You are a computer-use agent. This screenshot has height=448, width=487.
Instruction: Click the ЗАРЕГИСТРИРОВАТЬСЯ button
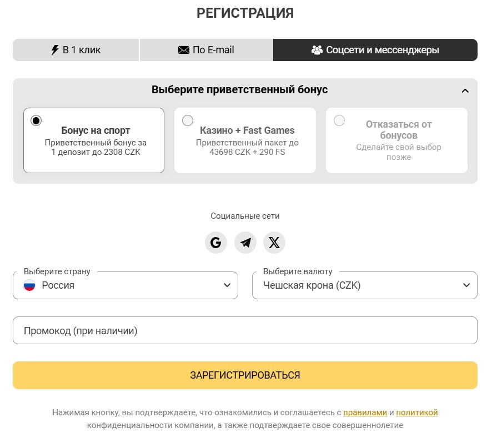click(x=243, y=375)
